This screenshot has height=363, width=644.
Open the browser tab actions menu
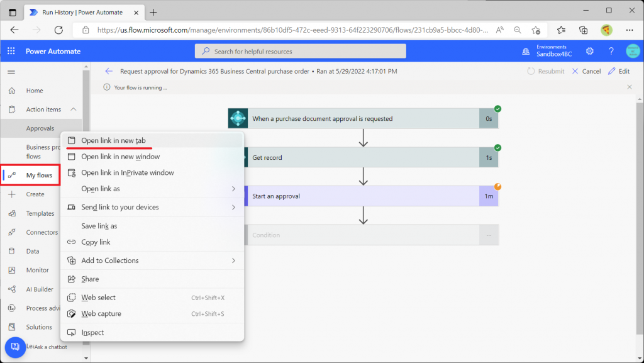click(x=13, y=13)
